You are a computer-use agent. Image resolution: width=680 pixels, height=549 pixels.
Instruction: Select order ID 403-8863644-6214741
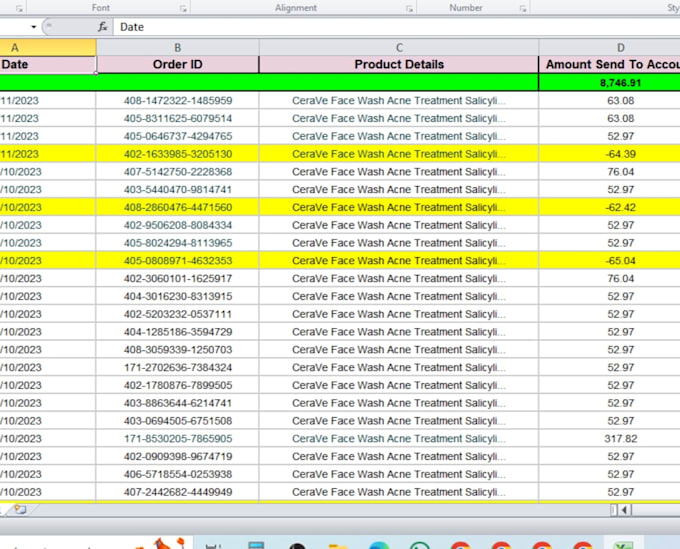(177, 403)
